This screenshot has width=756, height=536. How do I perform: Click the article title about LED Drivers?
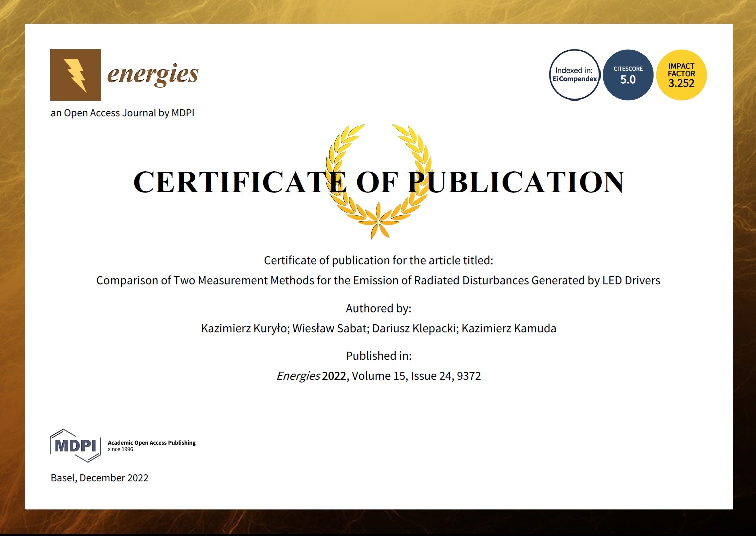coord(378,280)
